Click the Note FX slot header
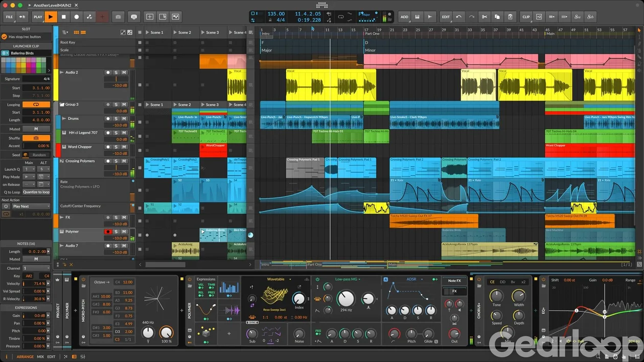Viewport: 644px width, 362px height. click(454, 281)
